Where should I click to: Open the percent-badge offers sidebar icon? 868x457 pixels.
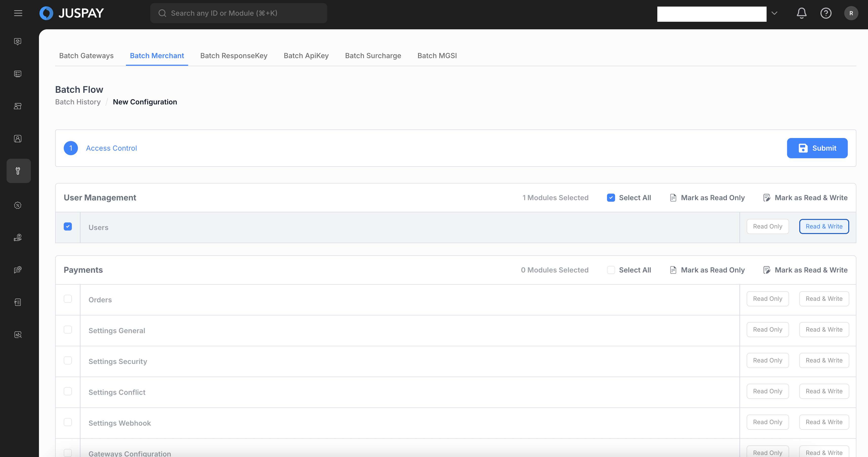tap(18, 205)
